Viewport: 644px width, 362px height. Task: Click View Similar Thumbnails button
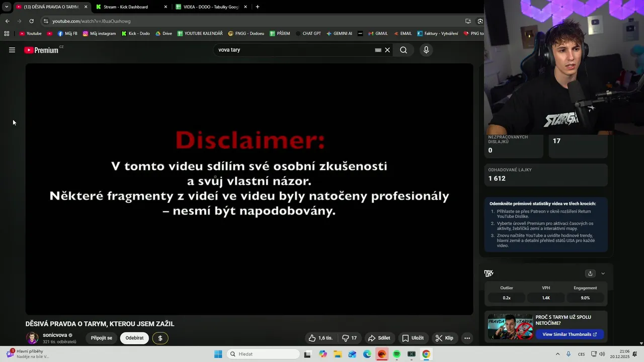[x=569, y=334]
